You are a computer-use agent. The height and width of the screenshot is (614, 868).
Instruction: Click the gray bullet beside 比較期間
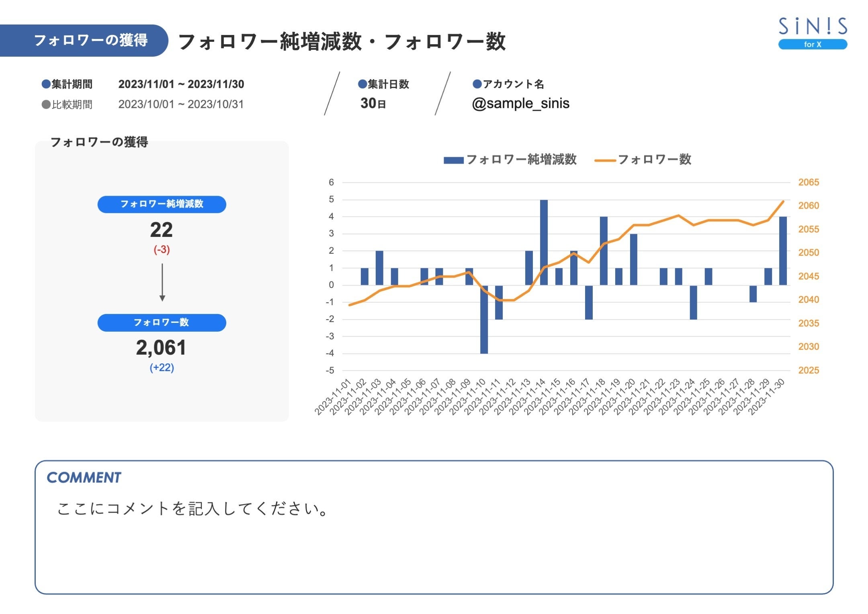tap(46, 105)
